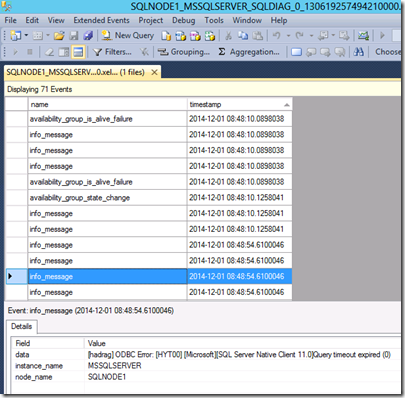Click the node_name value SQLNODE1

click(107, 377)
